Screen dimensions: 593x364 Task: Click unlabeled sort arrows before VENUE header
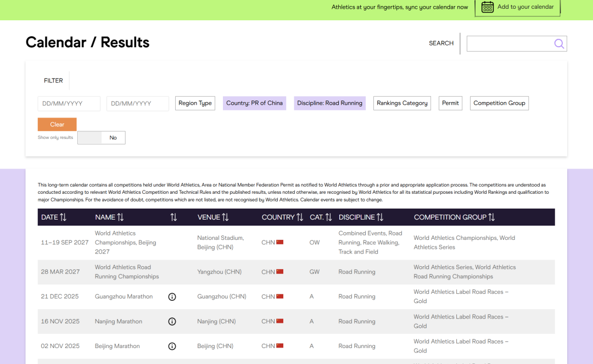pyautogui.click(x=174, y=217)
